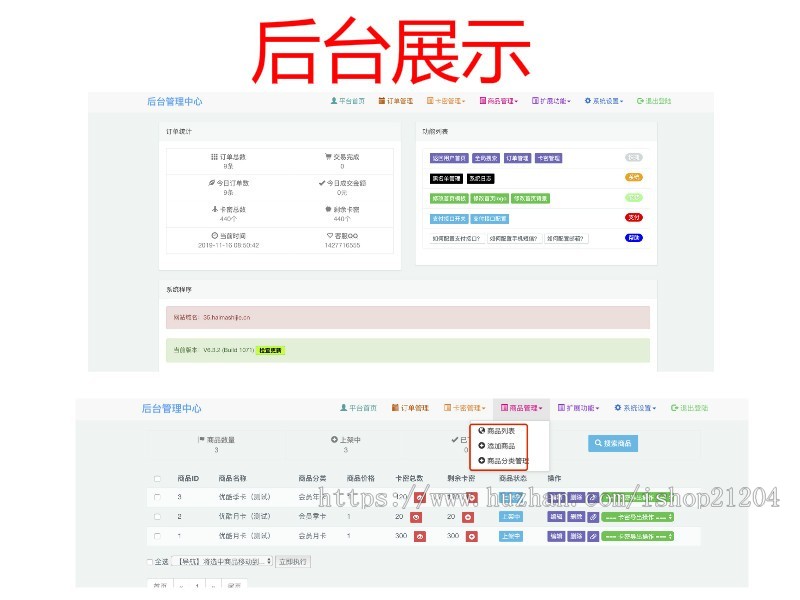
Task: Select 添加商品 from the open dropdown menu
Action: point(498,446)
